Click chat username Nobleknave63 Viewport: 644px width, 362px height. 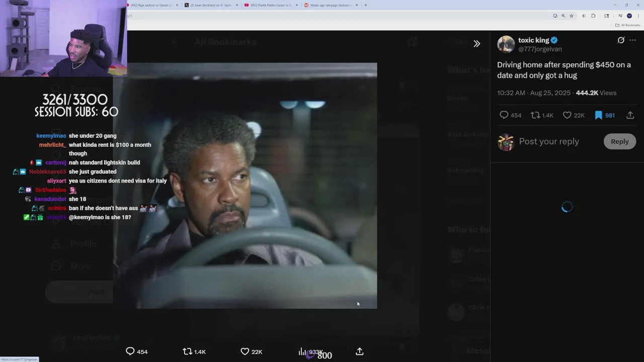coord(47,172)
